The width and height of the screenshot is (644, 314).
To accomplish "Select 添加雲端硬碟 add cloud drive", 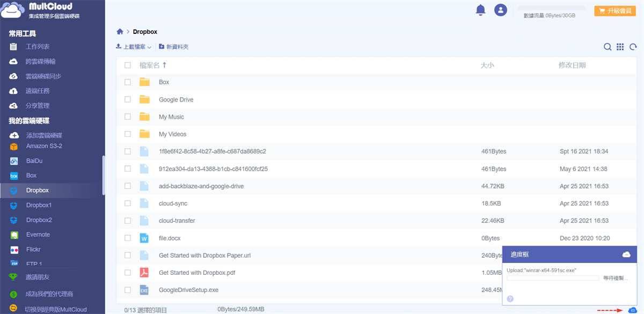I will [44, 135].
